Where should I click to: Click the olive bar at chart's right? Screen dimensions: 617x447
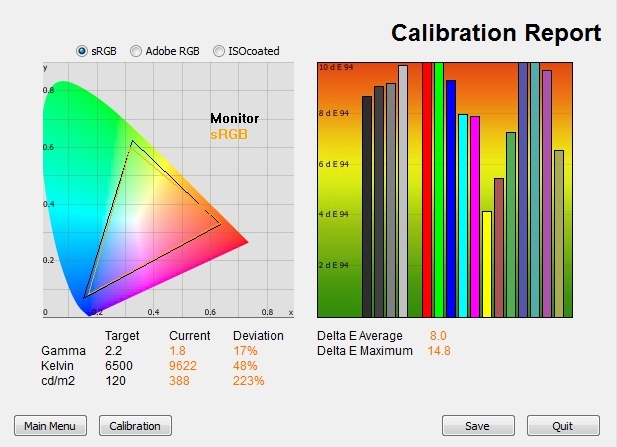tap(559, 234)
